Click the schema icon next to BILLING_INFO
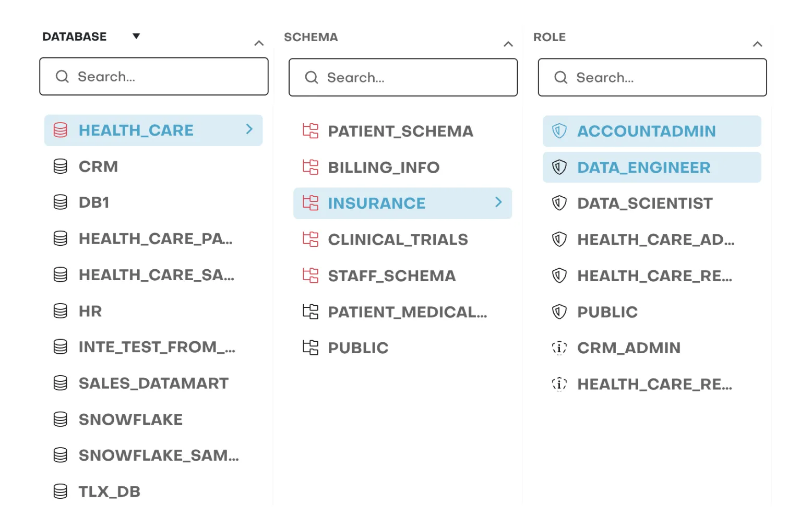The width and height of the screenshot is (812, 527). (x=311, y=167)
